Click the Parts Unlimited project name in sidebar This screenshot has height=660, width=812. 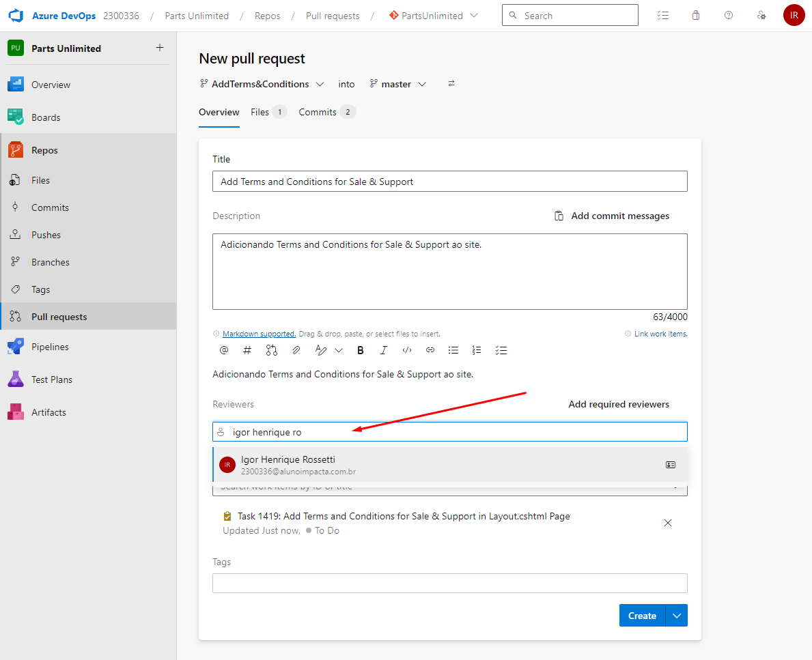[66, 48]
